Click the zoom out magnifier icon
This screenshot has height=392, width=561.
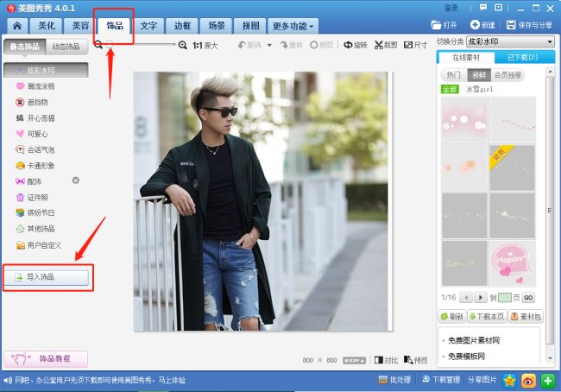point(98,44)
